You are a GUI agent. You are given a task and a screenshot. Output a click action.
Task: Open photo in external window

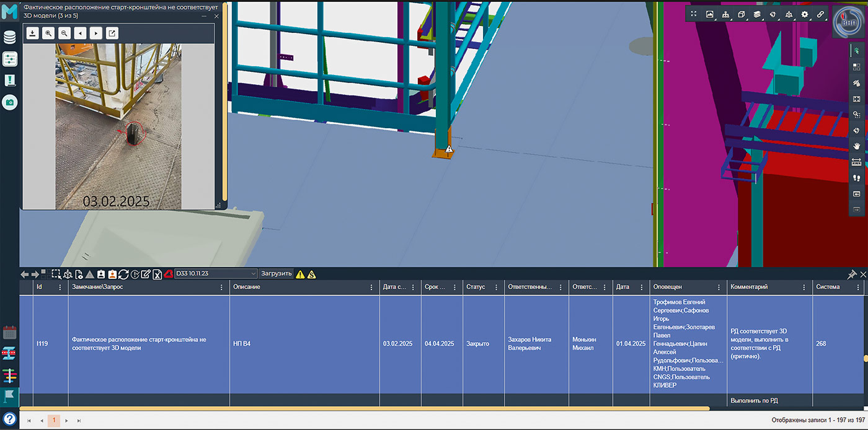(x=112, y=33)
